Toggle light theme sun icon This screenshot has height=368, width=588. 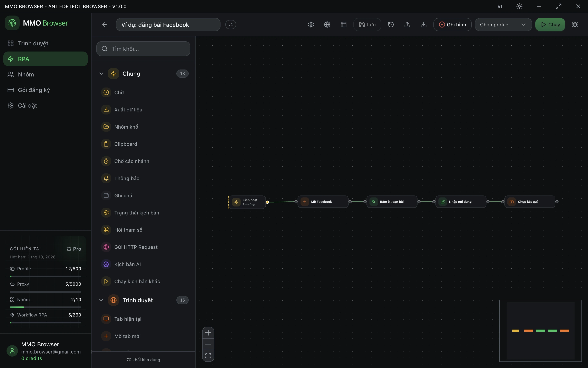click(519, 6)
